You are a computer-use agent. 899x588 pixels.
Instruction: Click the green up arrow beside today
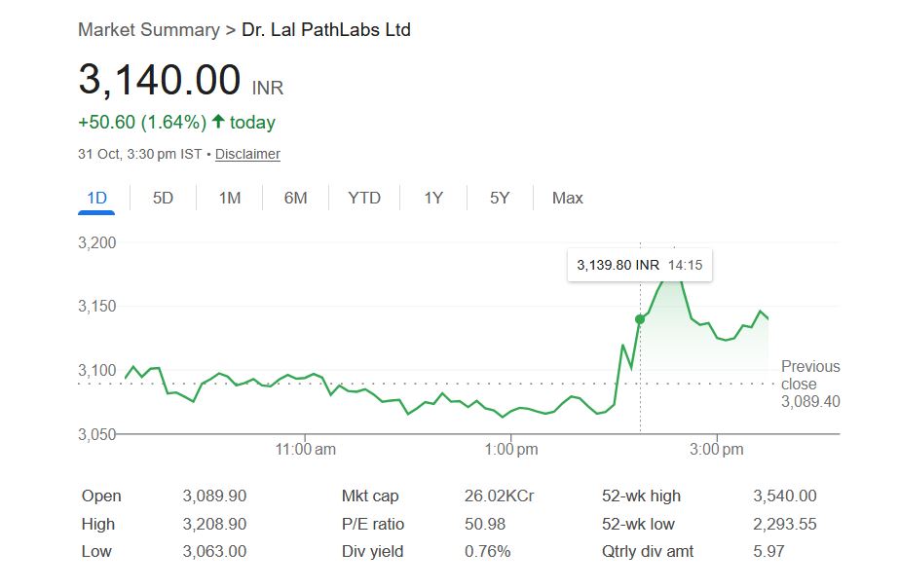tap(218, 122)
